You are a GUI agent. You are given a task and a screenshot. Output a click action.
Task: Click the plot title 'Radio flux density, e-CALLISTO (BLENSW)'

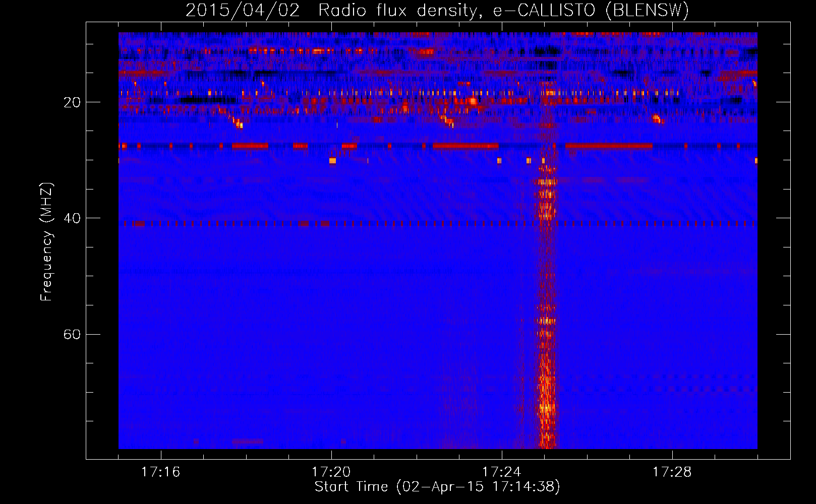(x=503, y=10)
